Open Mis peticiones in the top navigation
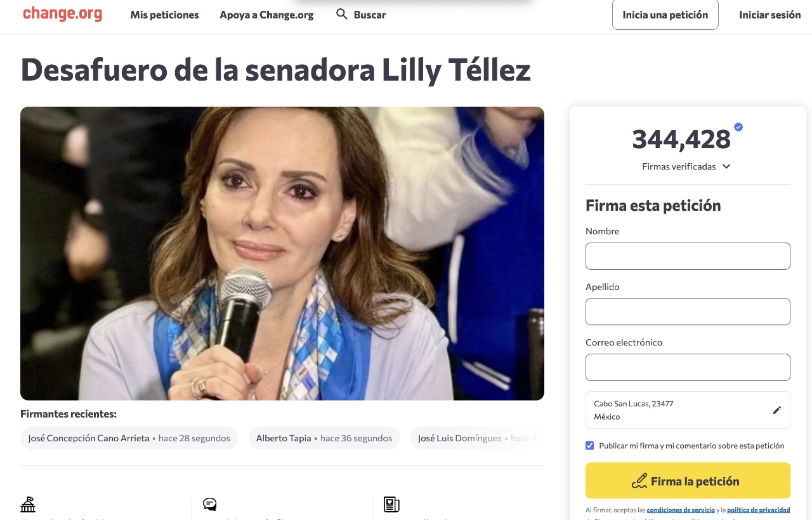Viewport: 812px width, 520px height. pos(164,15)
